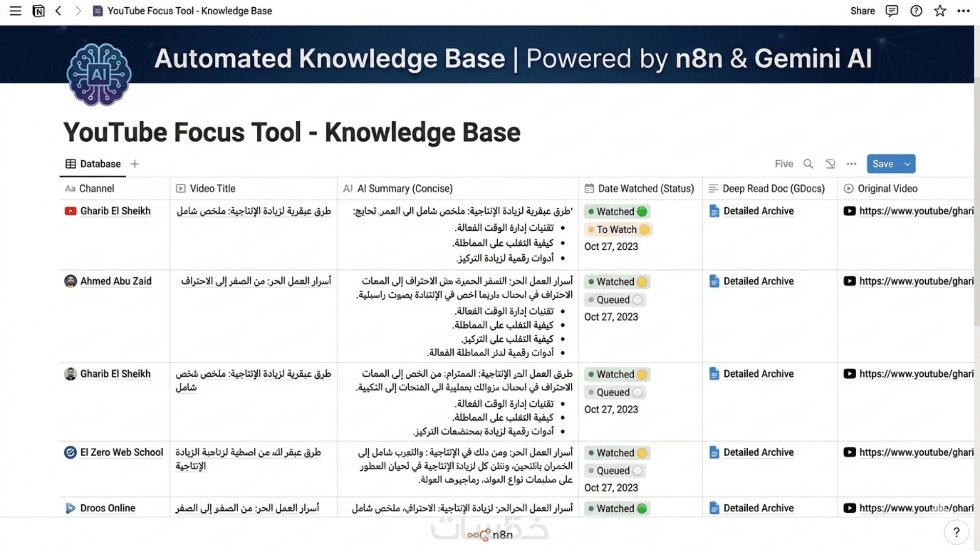Click the favorite star icon
The image size is (980, 551).
tap(940, 11)
